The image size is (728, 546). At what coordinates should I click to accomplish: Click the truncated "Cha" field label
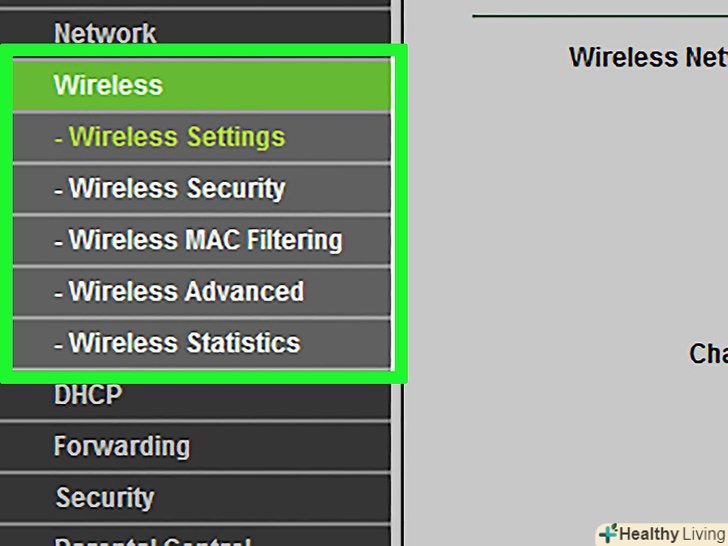[707, 354]
